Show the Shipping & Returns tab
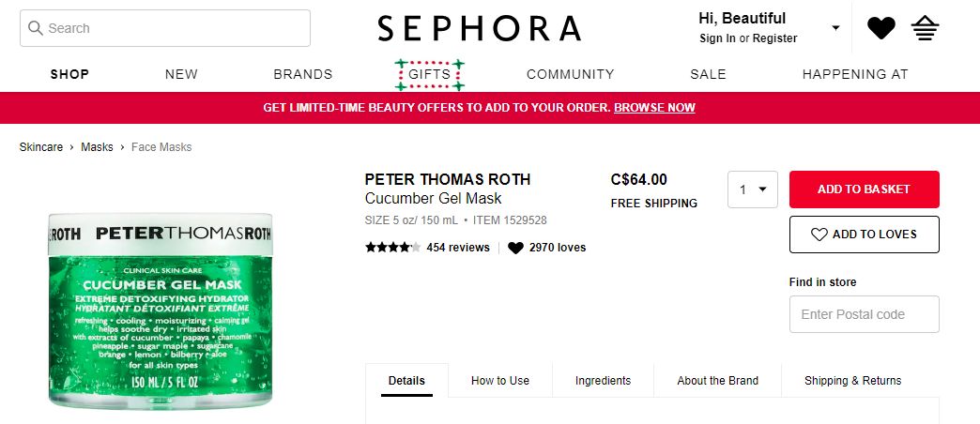980x424 pixels. coord(852,381)
